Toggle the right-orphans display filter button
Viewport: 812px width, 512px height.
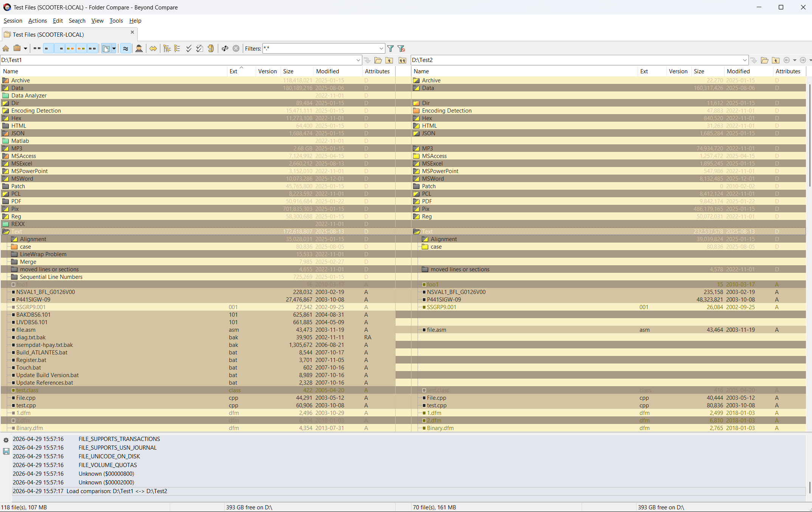(x=59, y=48)
